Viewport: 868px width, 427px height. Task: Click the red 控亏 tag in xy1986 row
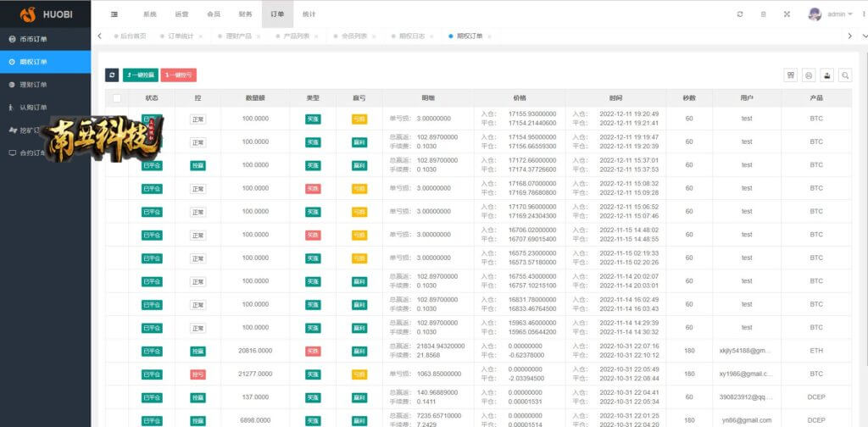click(198, 374)
